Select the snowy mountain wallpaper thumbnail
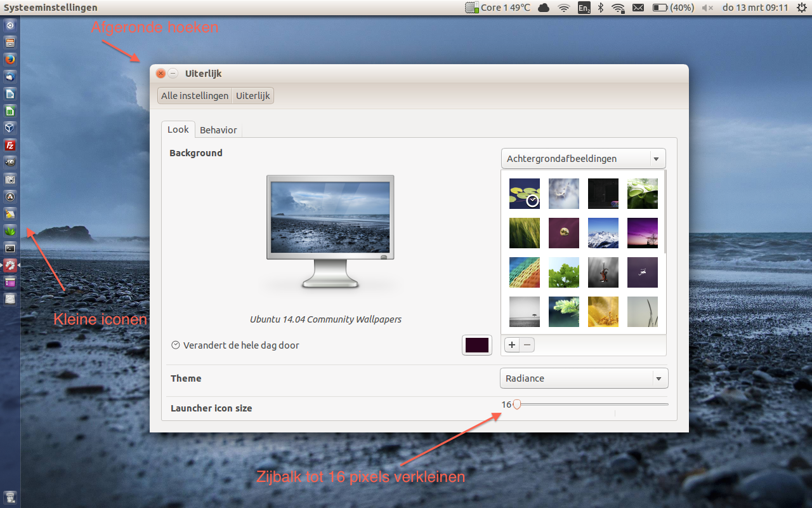812x508 pixels. coord(603,233)
